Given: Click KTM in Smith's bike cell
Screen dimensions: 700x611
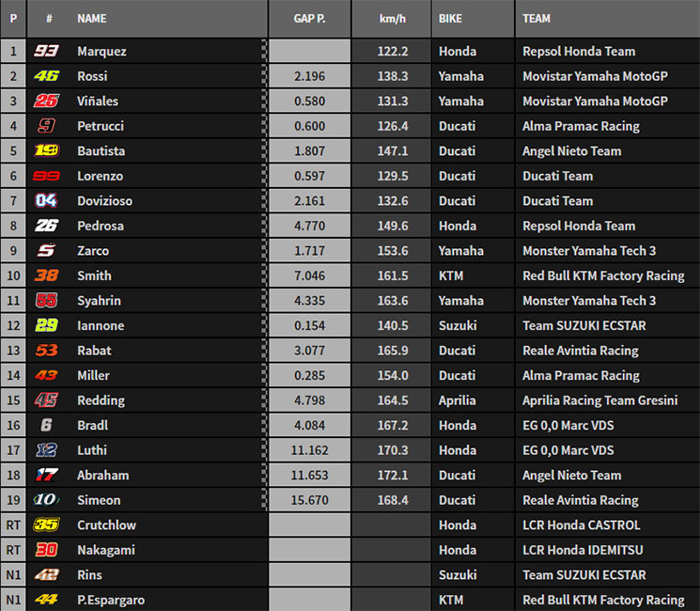Looking at the screenshot, I should (450, 275).
